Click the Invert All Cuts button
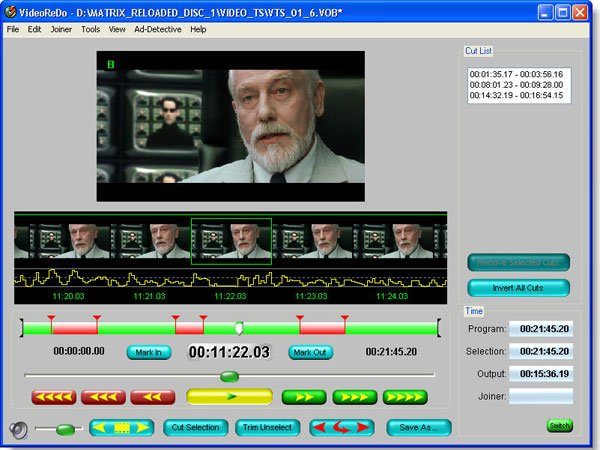The height and width of the screenshot is (450, 600). pos(518,288)
